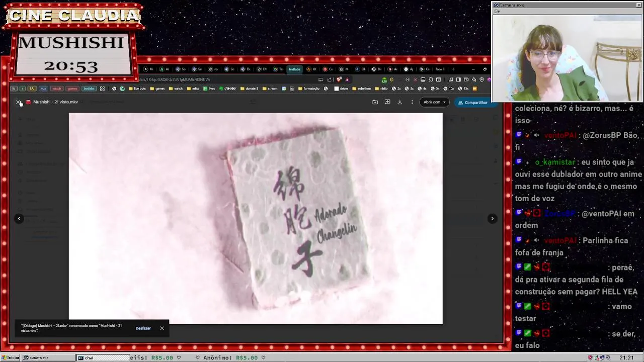Open the apps grid icon in bookmarks bar
Viewport: 644px width, 362px height.
pyautogui.click(x=102, y=88)
